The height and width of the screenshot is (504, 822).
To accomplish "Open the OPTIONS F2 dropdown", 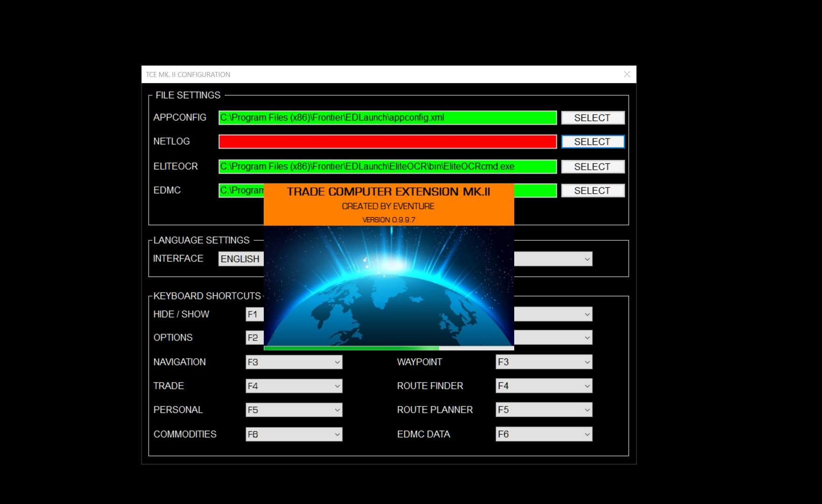I will [255, 337].
